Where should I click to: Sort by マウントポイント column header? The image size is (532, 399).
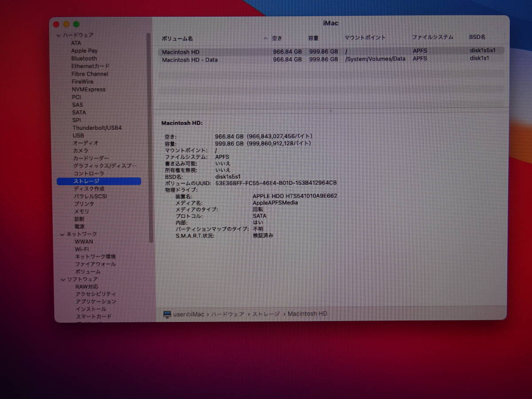coord(365,38)
